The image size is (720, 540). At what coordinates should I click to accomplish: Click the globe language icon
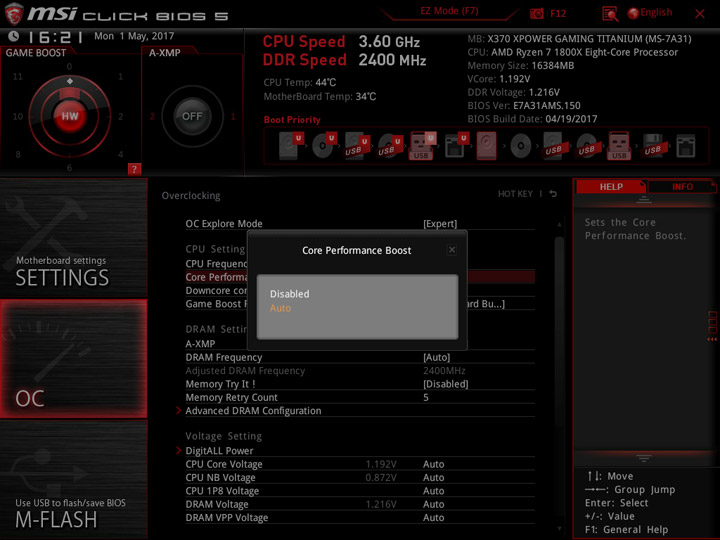pos(633,13)
